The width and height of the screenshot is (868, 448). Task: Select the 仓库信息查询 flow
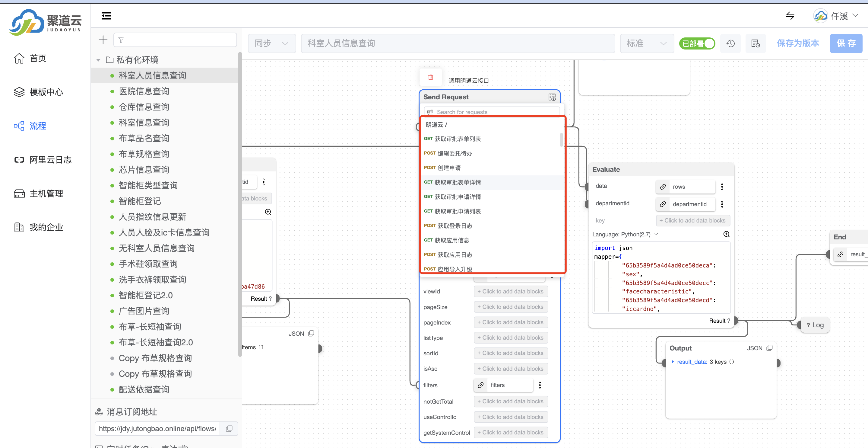(x=144, y=107)
